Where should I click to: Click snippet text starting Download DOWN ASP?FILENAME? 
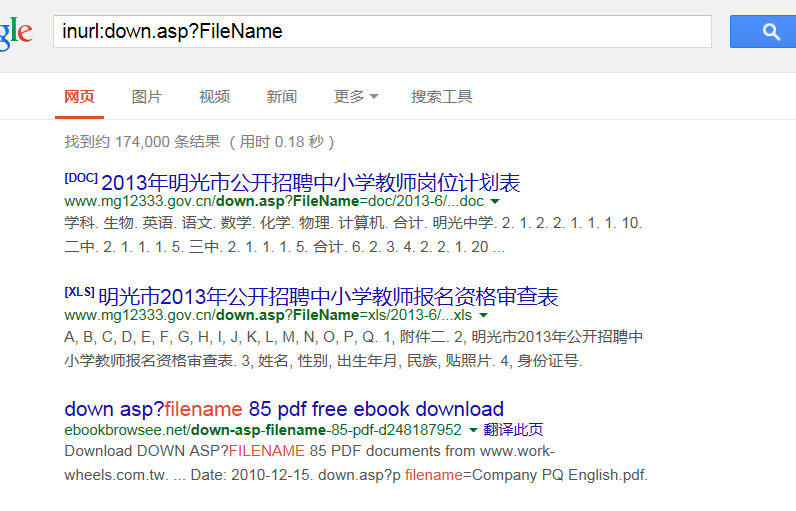[x=356, y=463]
